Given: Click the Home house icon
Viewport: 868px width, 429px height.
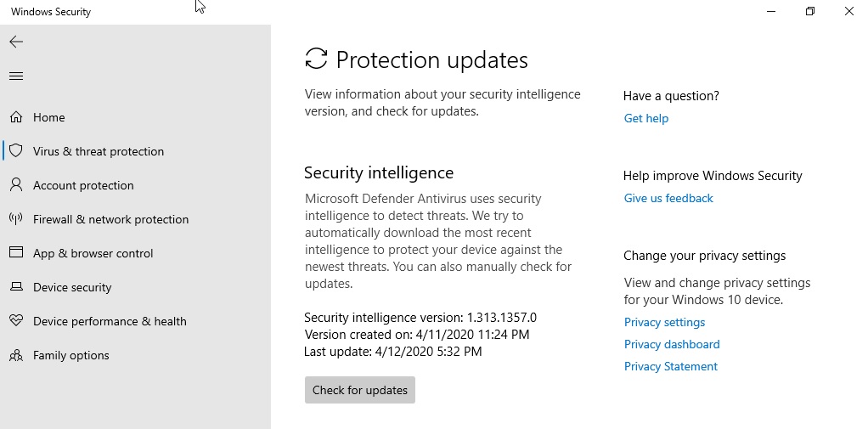Looking at the screenshot, I should 16,117.
